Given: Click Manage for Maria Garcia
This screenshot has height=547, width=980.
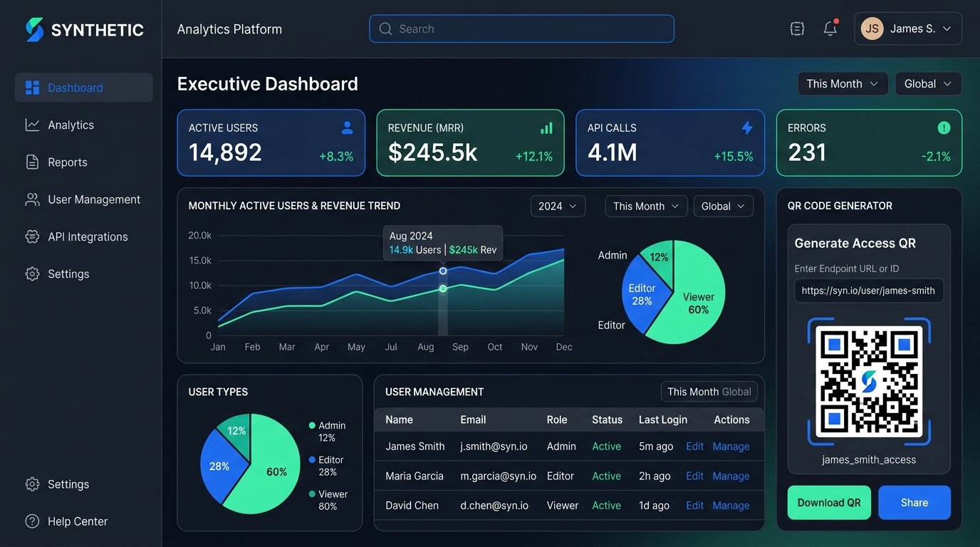Looking at the screenshot, I should tap(731, 476).
